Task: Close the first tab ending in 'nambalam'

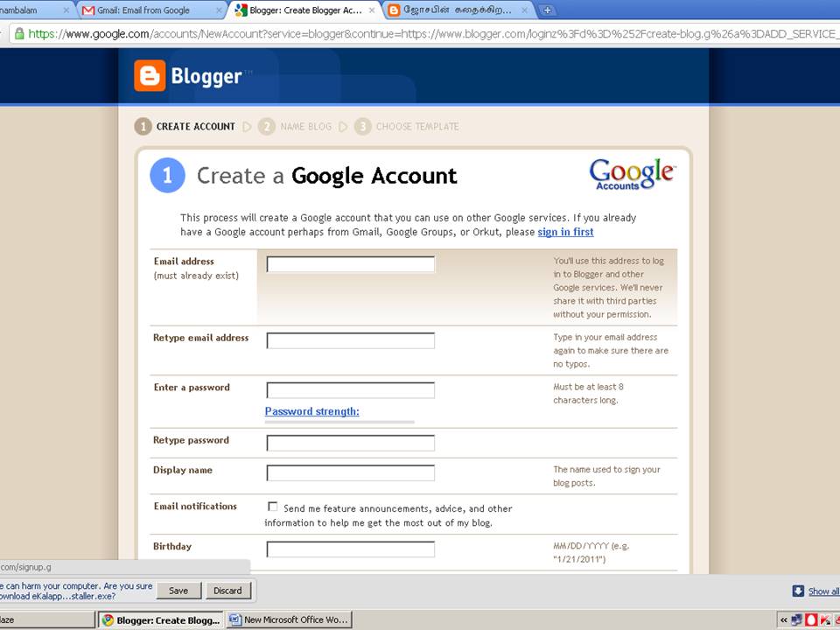Action: click(x=66, y=10)
